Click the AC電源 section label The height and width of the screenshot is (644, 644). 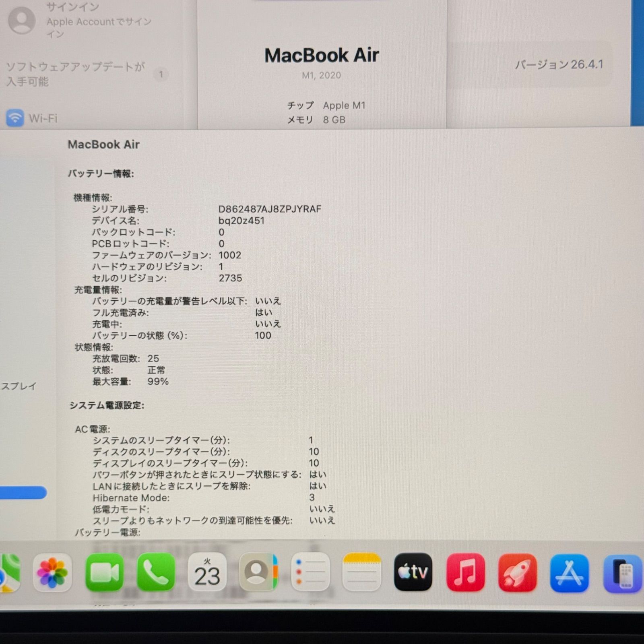93,429
